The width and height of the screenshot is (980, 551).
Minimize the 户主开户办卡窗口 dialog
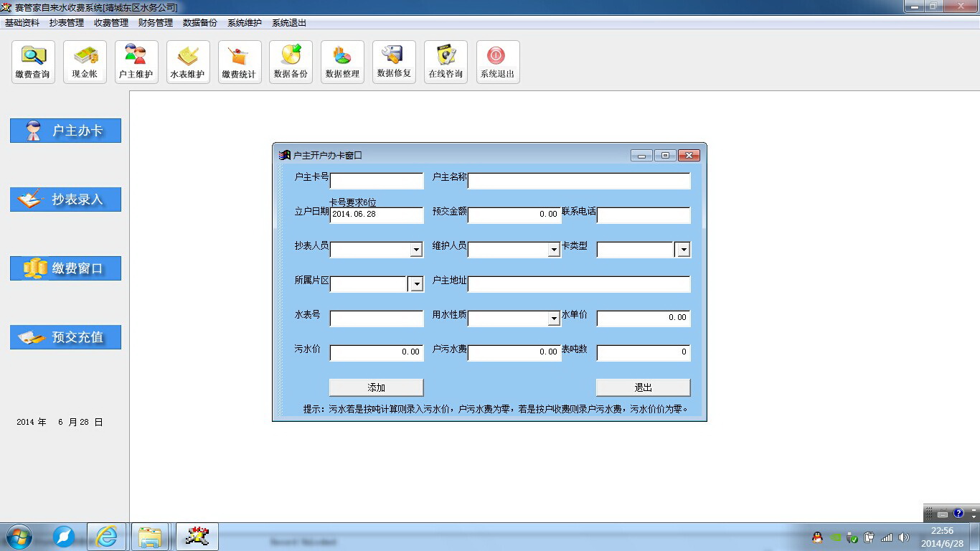[x=641, y=156]
